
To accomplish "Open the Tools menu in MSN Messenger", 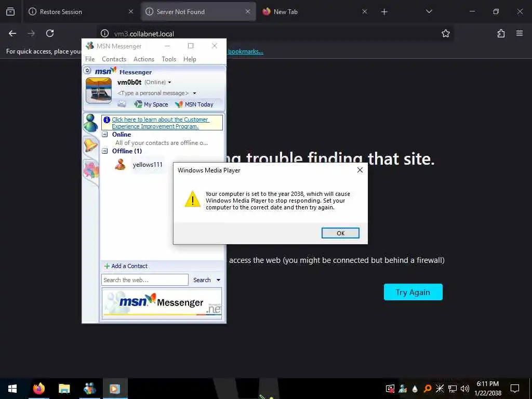I will tap(169, 59).
